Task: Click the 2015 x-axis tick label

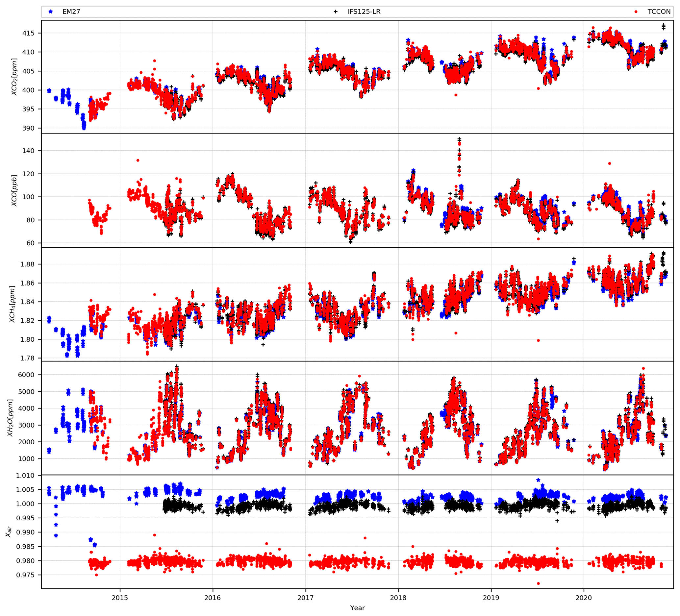Action: tap(120, 598)
